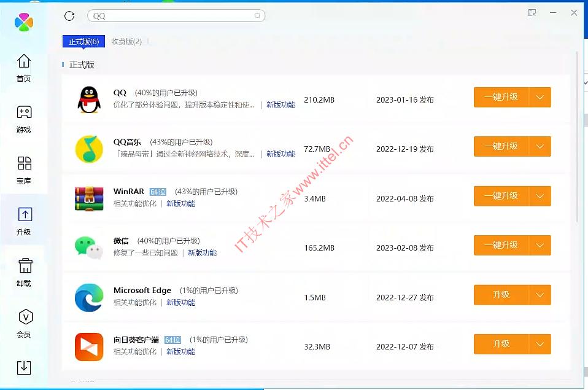Click the WinRAR app name text
The image size is (588, 390).
[129, 192]
